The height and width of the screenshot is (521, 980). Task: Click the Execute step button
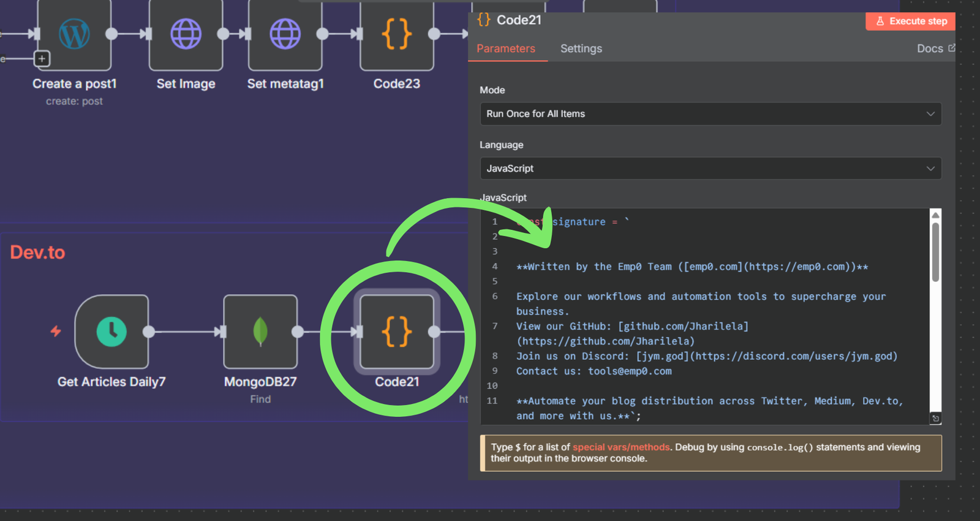coord(910,21)
